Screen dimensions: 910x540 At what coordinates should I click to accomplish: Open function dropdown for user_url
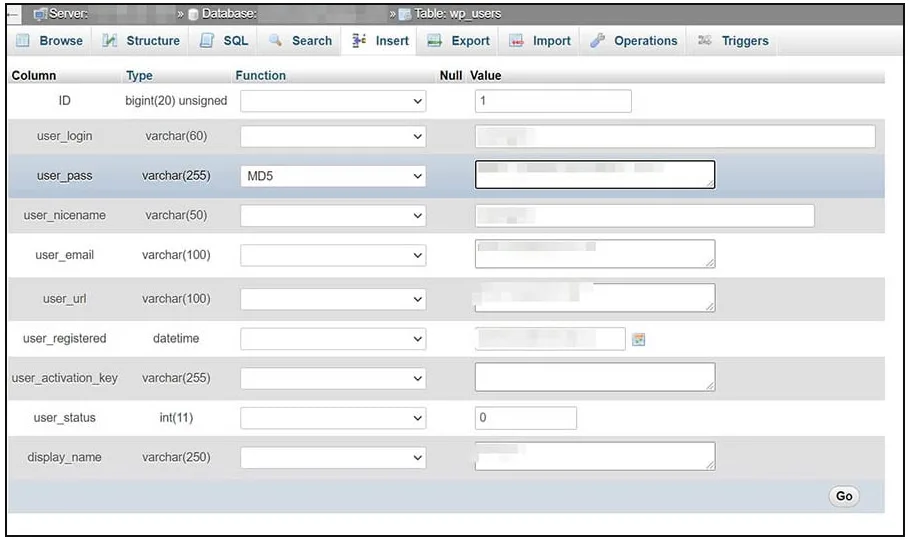click(333, 299)
